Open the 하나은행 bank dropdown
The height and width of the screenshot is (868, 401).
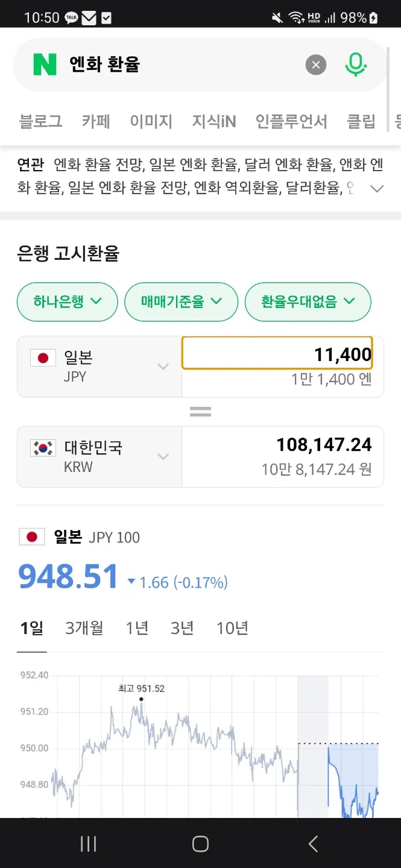click(68, 302)
